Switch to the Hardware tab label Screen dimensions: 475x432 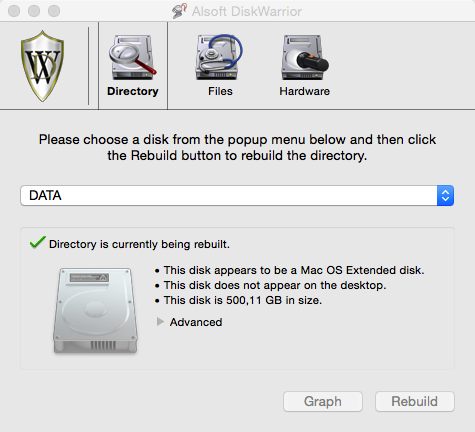(304, 91)
